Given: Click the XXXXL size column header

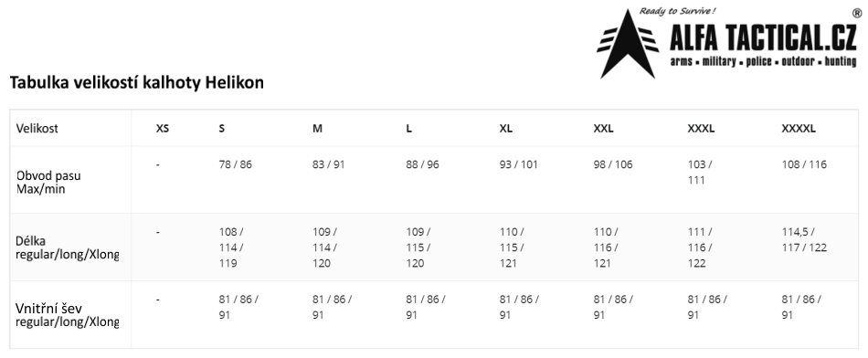Looking at the screenshot, I should point(799,129).
